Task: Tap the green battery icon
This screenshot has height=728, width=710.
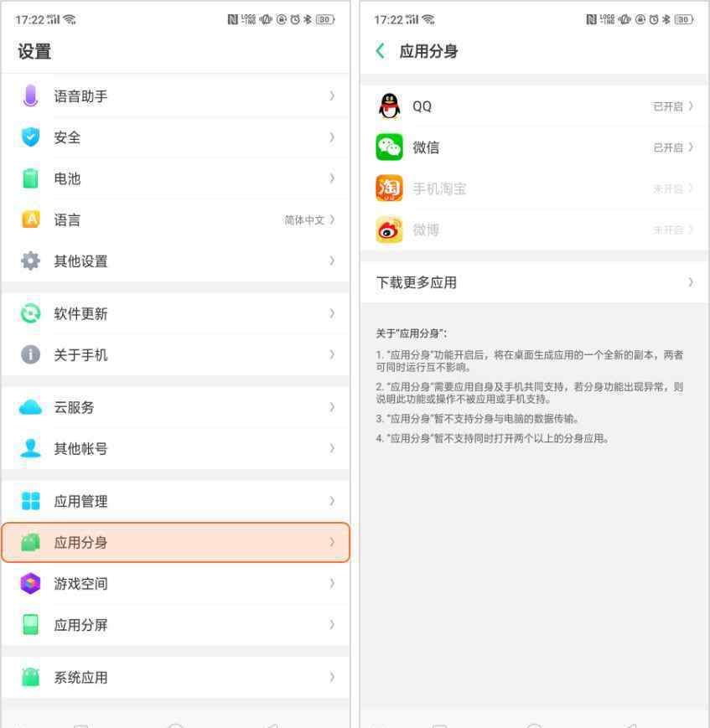Action: click(x=30, y=178)
